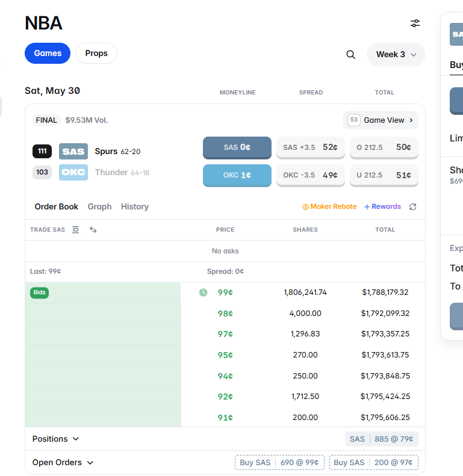
Task: Open Game View
Action: pos(381,120)
